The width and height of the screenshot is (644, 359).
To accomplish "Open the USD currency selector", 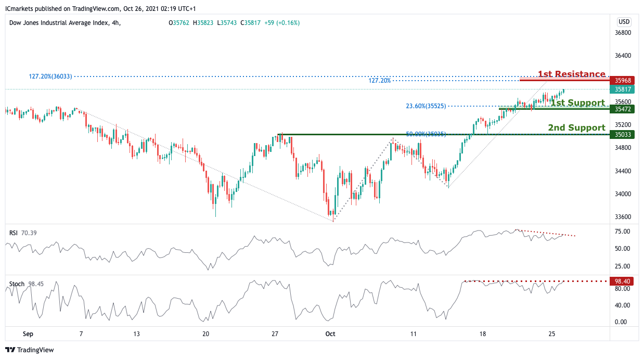I will (x=624, y=22).
